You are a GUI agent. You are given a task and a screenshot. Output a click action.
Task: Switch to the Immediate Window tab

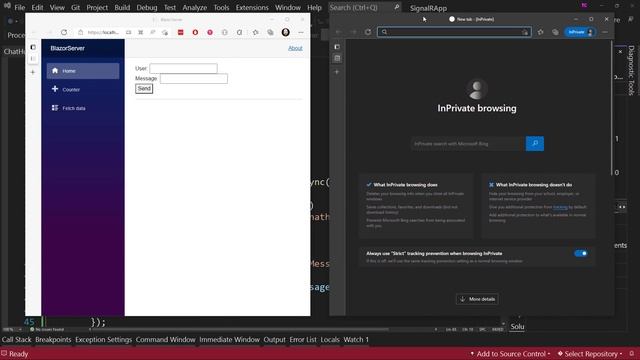point(229,340)
